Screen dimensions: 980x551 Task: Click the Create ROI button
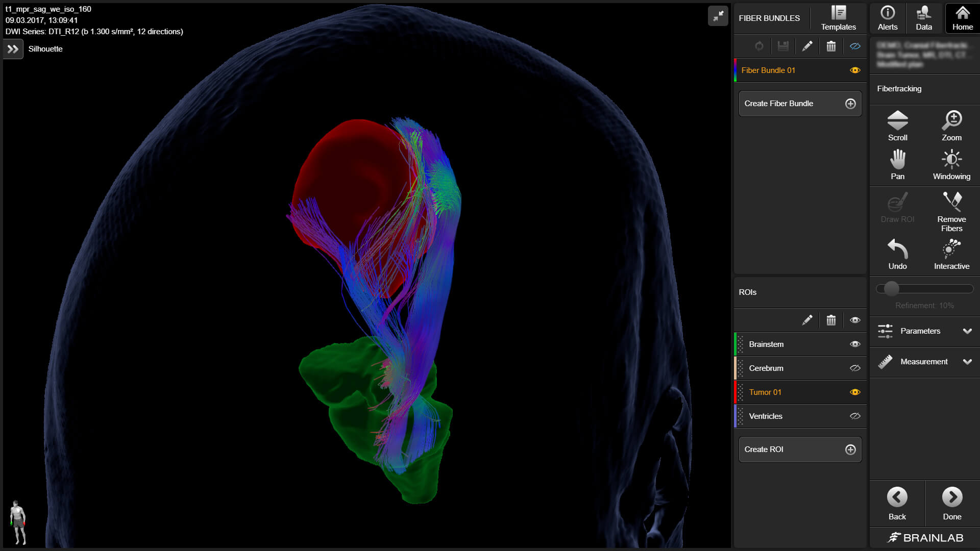click(799, 449)
